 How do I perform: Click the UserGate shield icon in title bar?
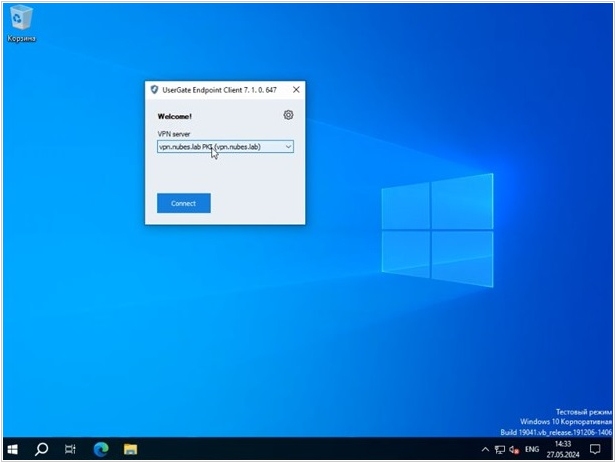tap(153, 89)
